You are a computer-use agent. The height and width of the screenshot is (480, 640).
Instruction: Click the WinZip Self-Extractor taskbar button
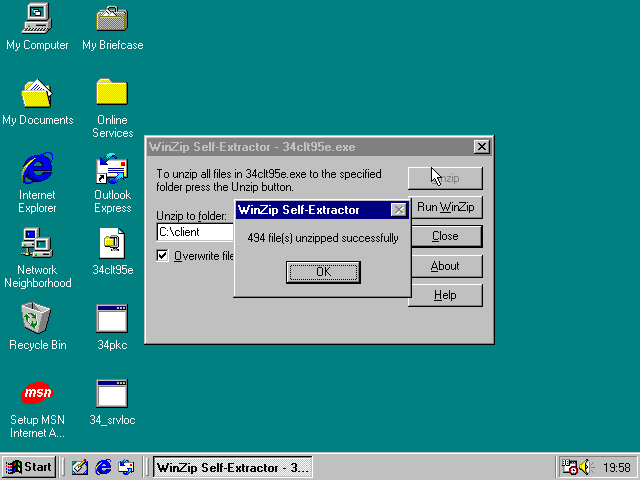click(233, 467)
